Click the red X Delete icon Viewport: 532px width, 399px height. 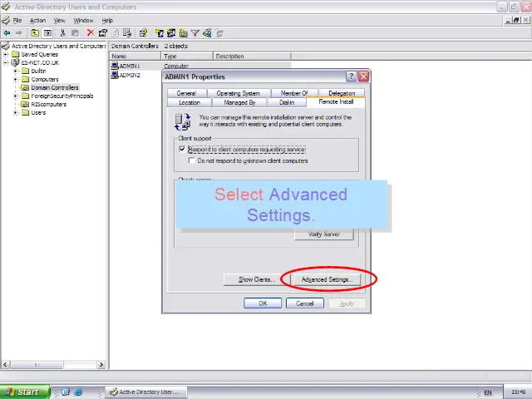[x=91, y=33]
